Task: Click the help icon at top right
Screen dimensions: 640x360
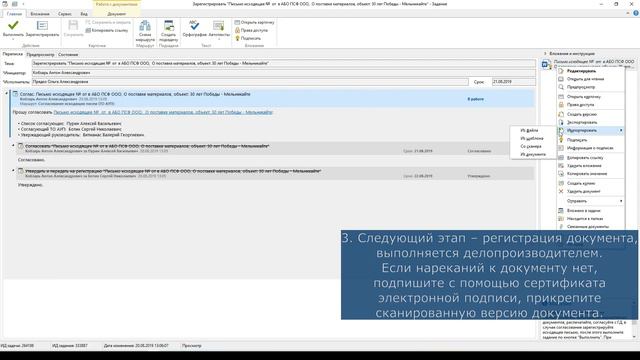Action: [x=636, y=13]
